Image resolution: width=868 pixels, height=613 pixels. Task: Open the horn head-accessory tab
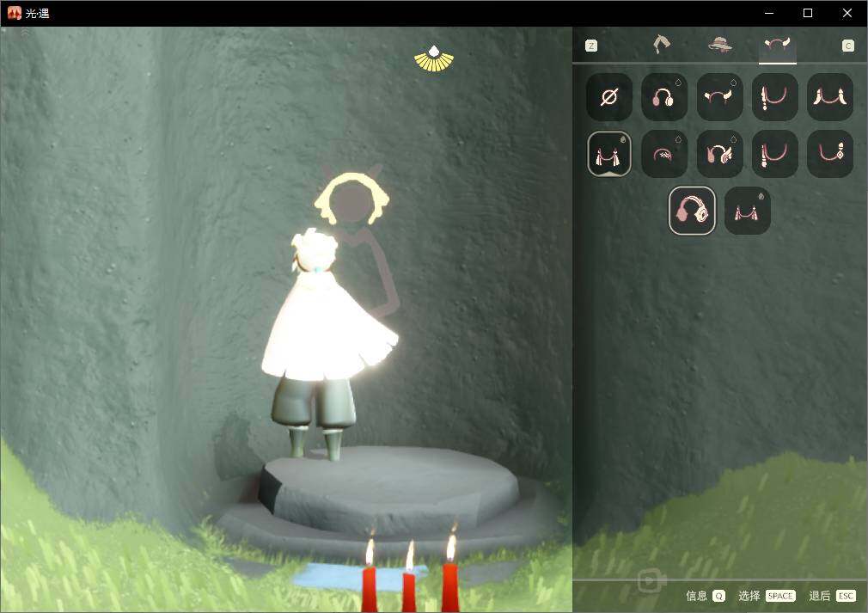(777, 45)
